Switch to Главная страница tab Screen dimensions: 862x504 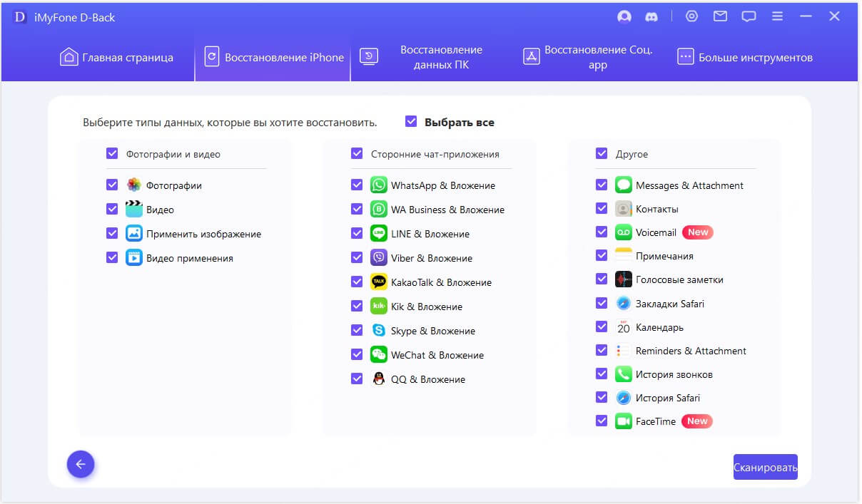coord(117,58)
